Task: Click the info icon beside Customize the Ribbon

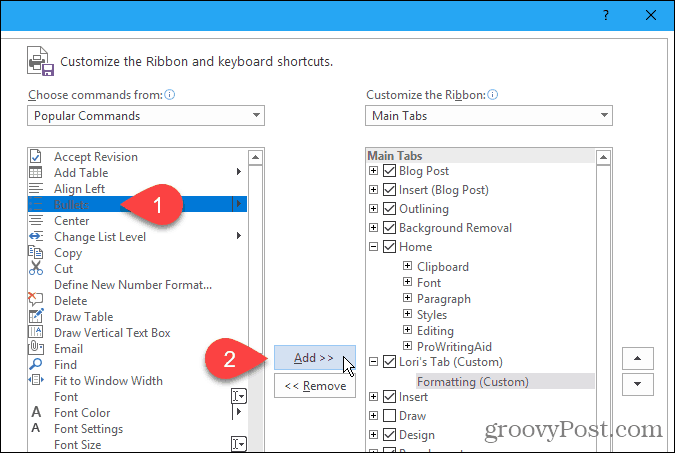Action: point(493,95)
